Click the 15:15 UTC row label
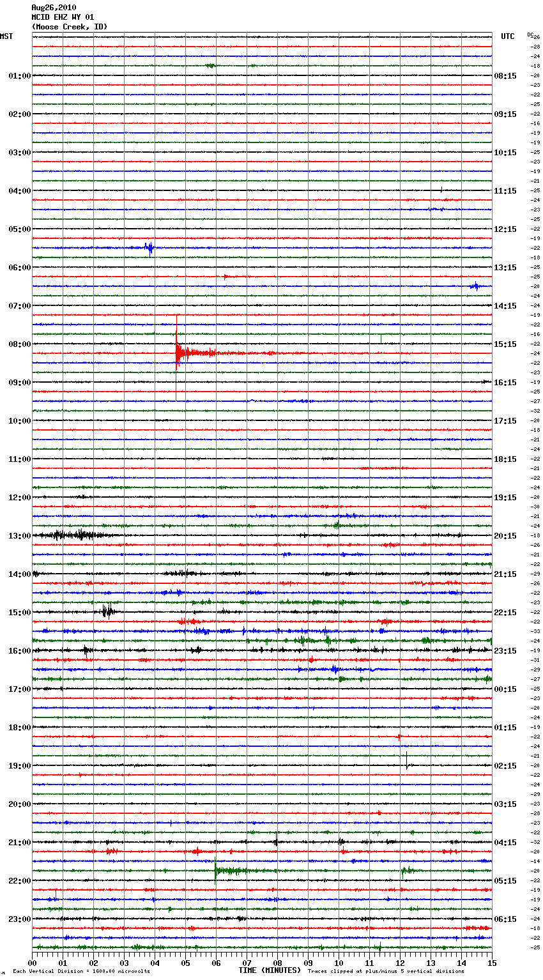The width and height of the screenshot is (543, 980). [505, 344]
